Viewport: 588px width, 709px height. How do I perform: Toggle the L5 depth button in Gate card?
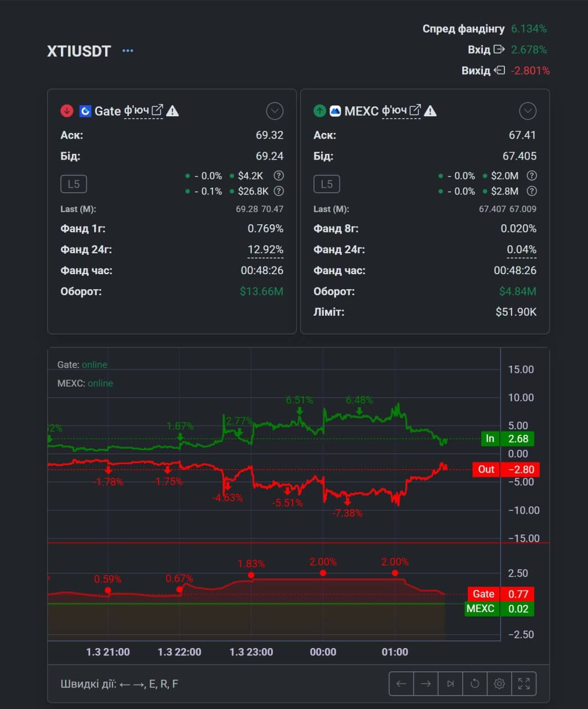[x=74, y=184]
